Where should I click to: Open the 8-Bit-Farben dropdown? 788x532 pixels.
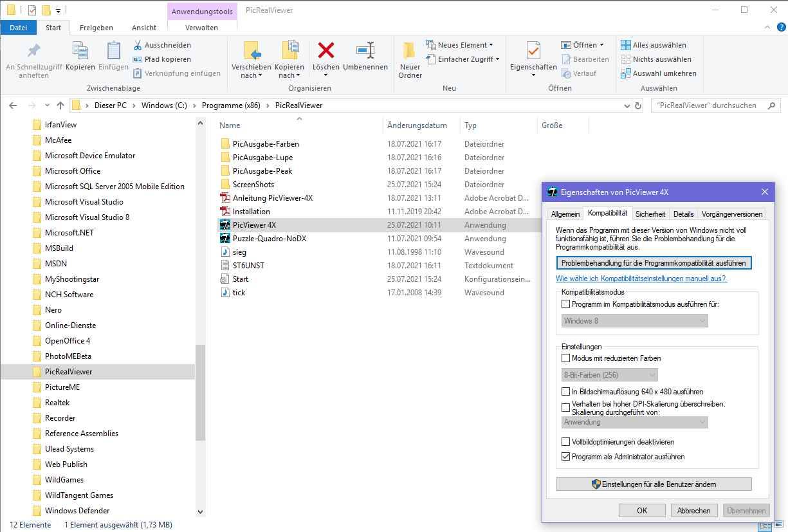(x=610, y=374)
